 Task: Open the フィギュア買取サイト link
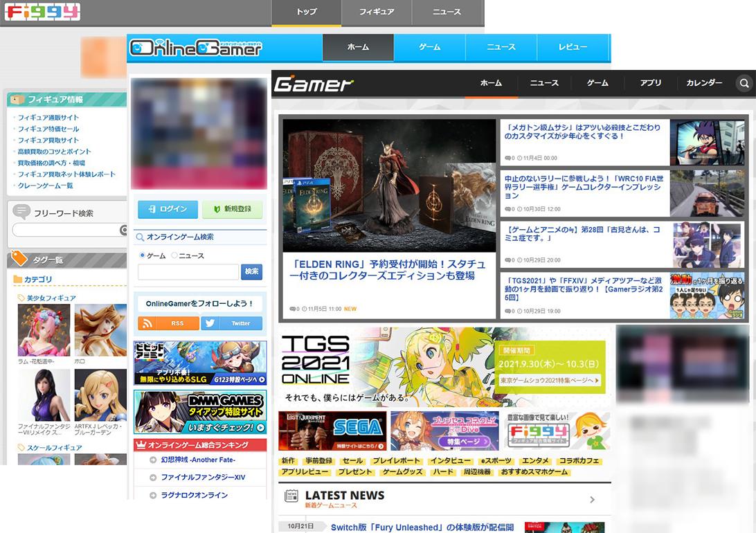[48, 140]
